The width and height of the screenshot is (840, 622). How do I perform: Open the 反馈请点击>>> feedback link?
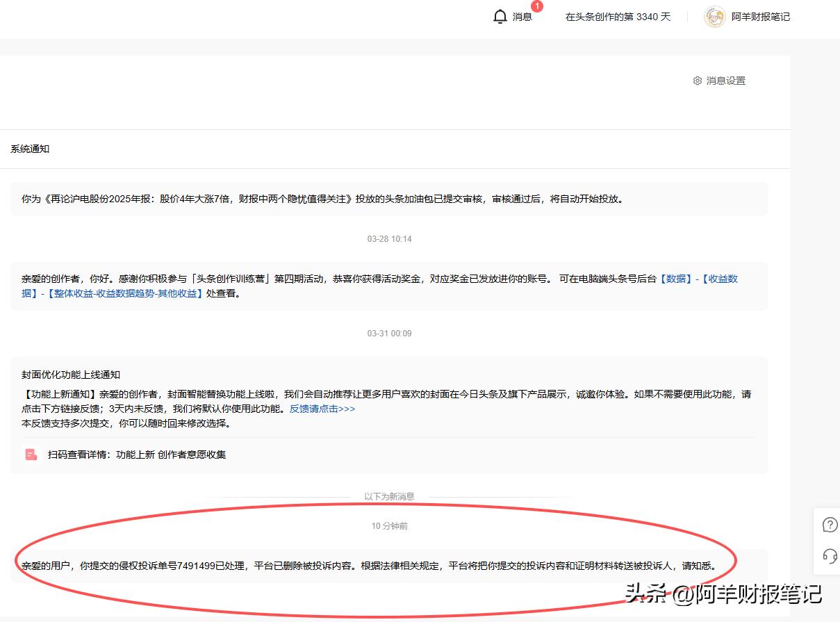tap(322, 409)
